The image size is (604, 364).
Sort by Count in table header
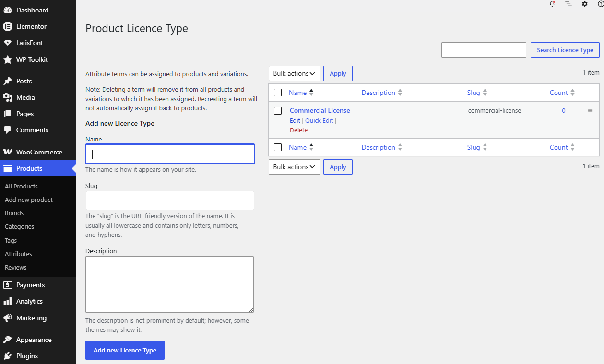(x=562, y=93)
